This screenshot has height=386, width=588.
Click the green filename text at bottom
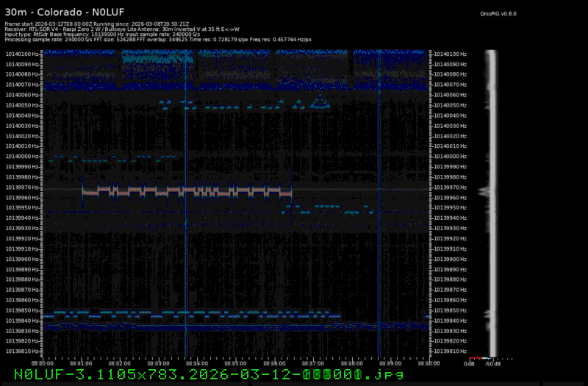(209, 375)
